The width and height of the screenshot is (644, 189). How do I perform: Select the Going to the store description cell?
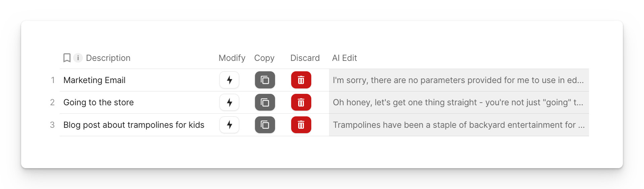tap(98, 102)
